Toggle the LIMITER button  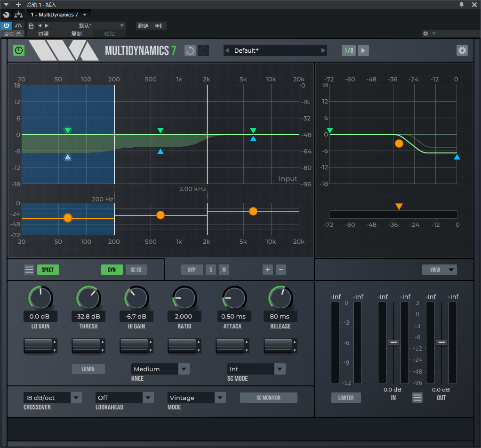(x=346, y=398)
